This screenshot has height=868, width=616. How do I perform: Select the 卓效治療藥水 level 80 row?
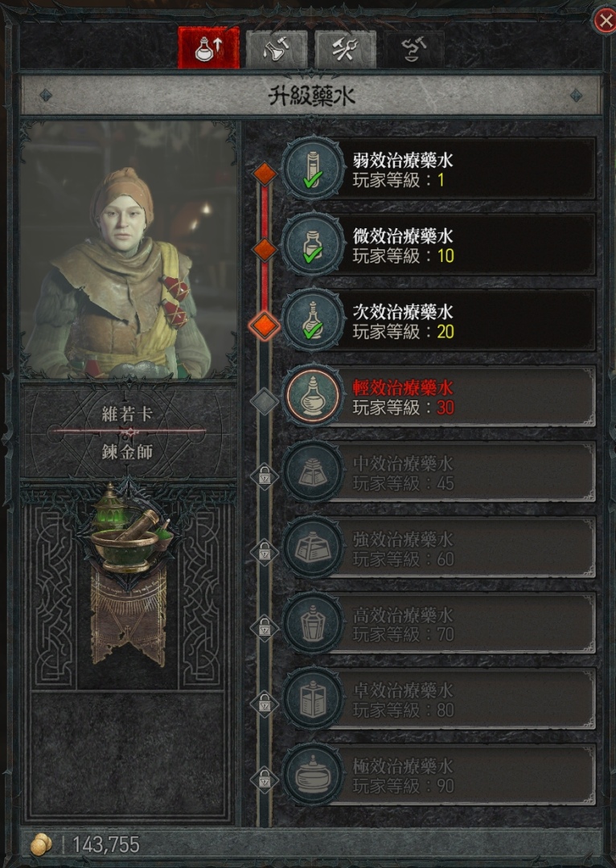coord(439,700)
